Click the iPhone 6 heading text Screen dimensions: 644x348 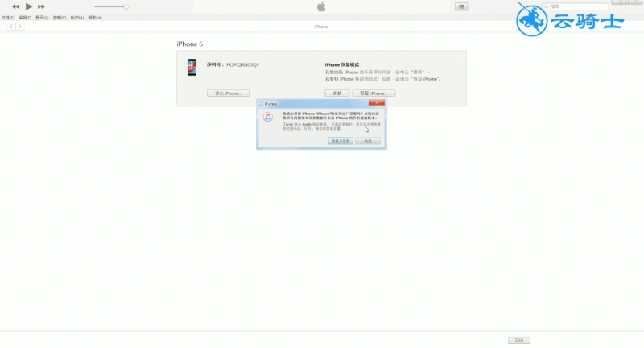pyautogui.click(x=190, y=44)
